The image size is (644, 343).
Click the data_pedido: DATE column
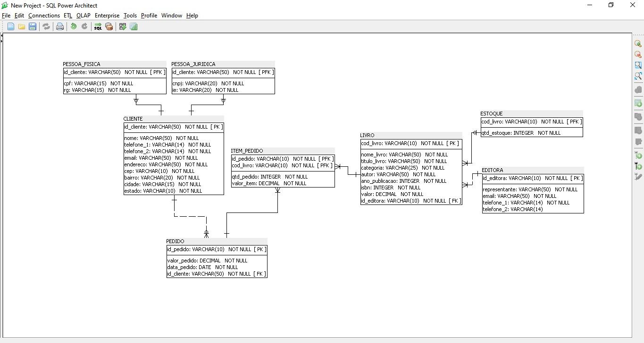click(203, 267)
